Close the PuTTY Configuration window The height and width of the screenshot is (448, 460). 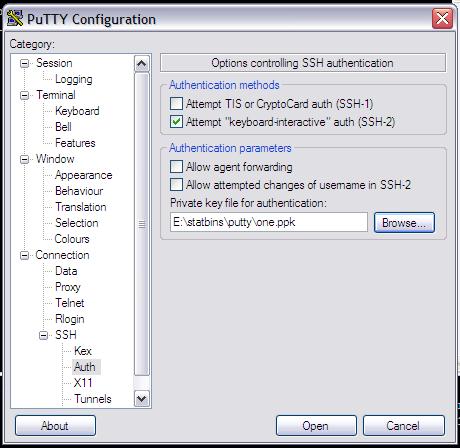click(x=442, y=18)
